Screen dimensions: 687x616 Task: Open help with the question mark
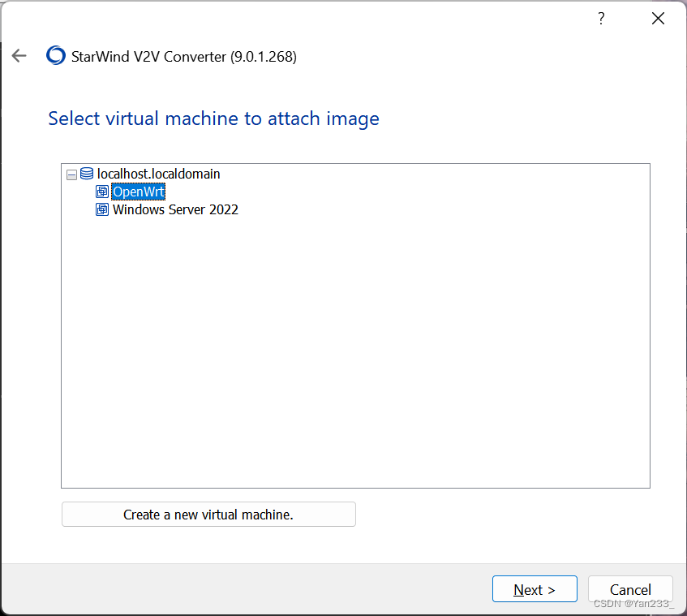[x=601, y=19]
